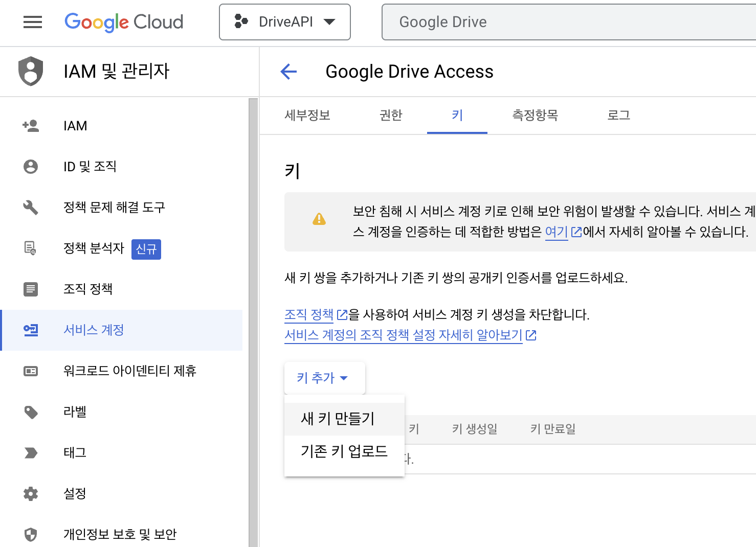Click the 설정 gear icon

pos(31,494)
